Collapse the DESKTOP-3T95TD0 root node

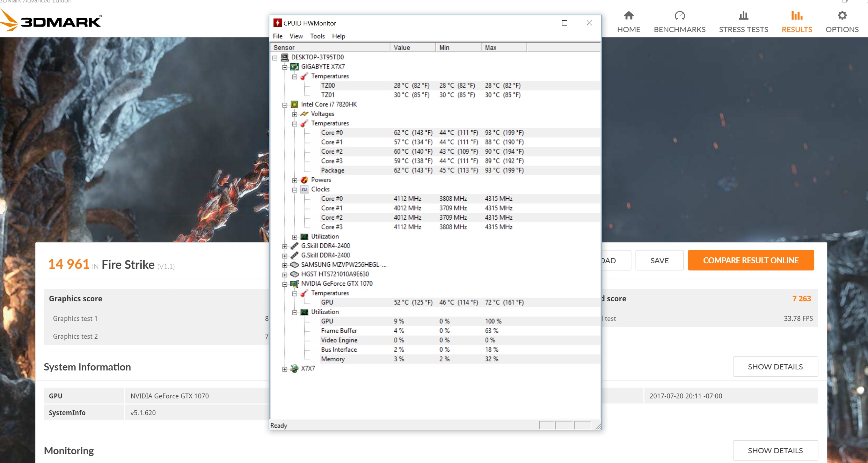coord(275,58)
